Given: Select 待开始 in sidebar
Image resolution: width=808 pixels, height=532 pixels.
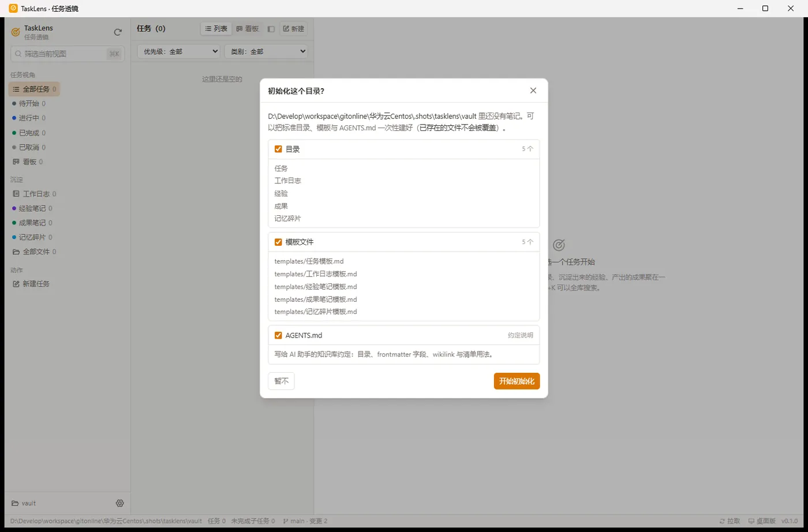Looking at the screenshot, I should coord(28,103).
